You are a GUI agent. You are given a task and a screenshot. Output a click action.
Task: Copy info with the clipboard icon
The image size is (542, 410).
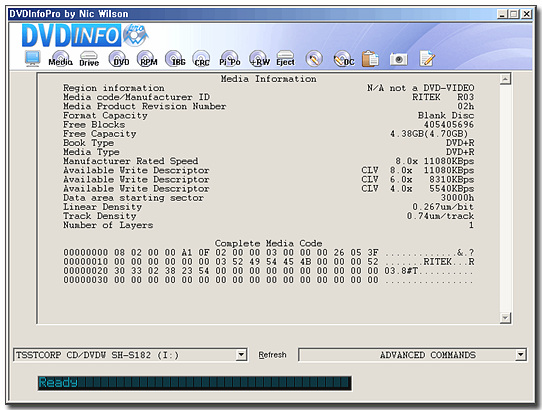coord(370,59)
